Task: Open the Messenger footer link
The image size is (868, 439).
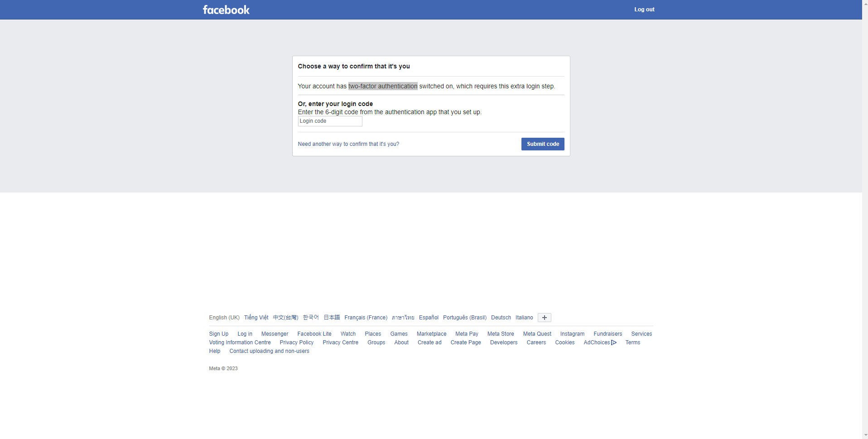Action: coord(275,334)
